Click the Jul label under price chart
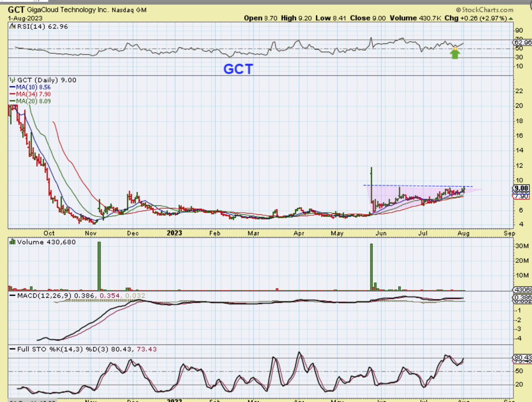The width and height of the screenshot is (532, 402). (423, 233)
